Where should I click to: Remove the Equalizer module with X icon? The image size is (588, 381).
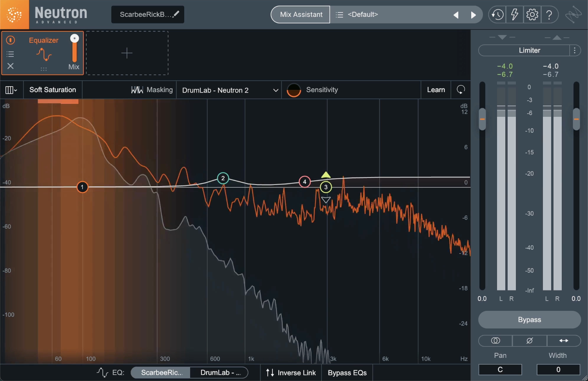11,66
